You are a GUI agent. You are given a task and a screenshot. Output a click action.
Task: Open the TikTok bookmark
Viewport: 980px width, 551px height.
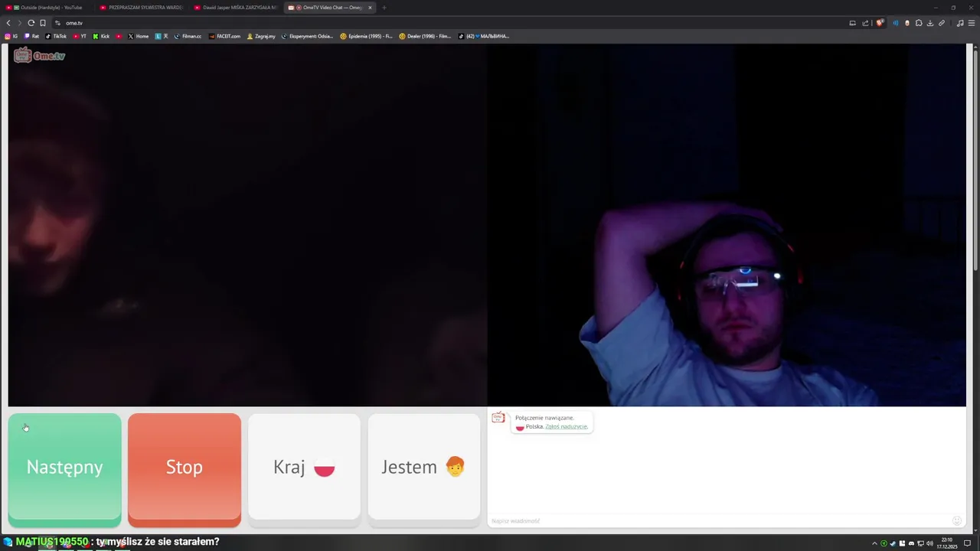(x=56, y=36)
